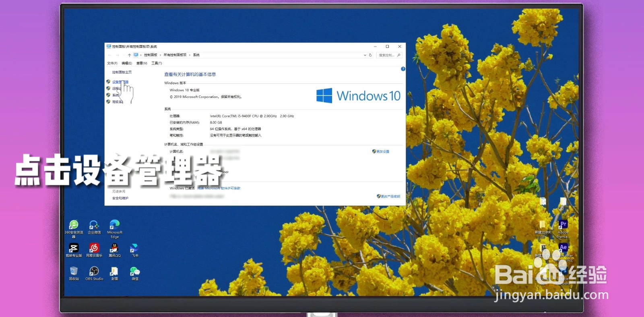Open the 工具(T) menu
The image size is (644, 317).
(x=157, y=63)
